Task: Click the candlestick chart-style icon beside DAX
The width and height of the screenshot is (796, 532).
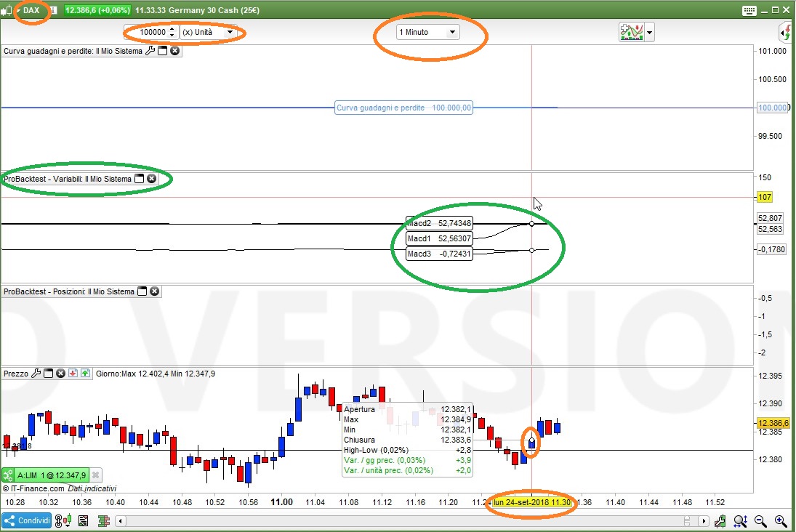Action: click(6, 10)
